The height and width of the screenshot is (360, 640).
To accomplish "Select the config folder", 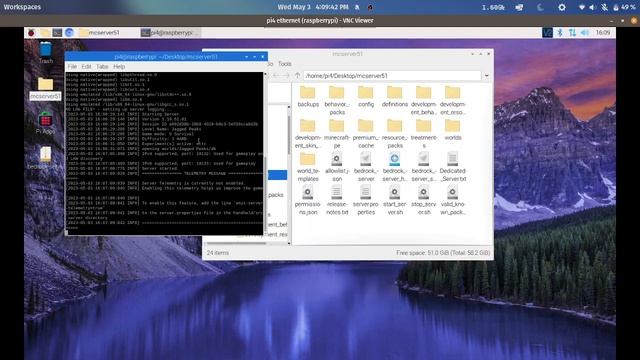I will (x=366, y=97).
